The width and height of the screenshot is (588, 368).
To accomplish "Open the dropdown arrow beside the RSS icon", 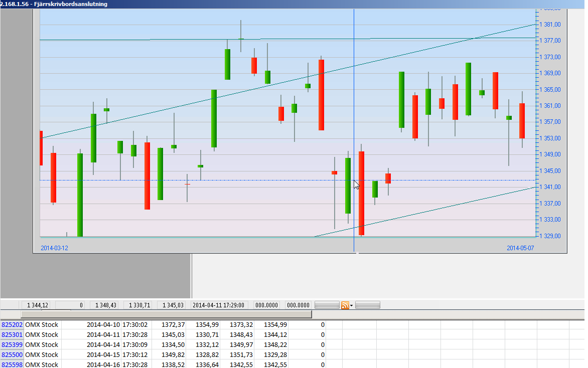I will point(352,305).
